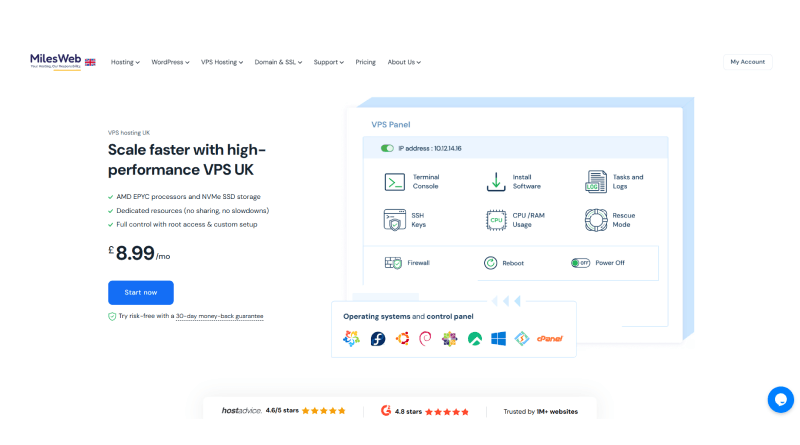800x445 pixels.
Task: Expand the Hosting menu
Action: tap(125, 62)
